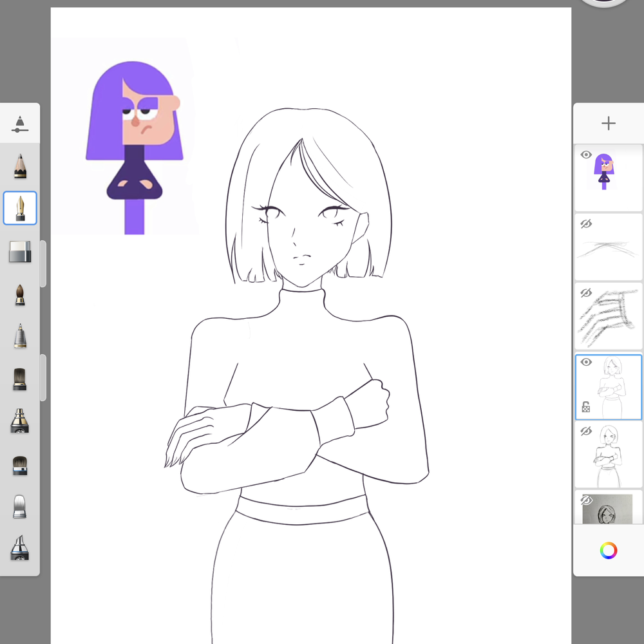The width and height of the screenshot is (644, 644).
Task: Select the chisel-tip marker brush
Action: (20, 548)
